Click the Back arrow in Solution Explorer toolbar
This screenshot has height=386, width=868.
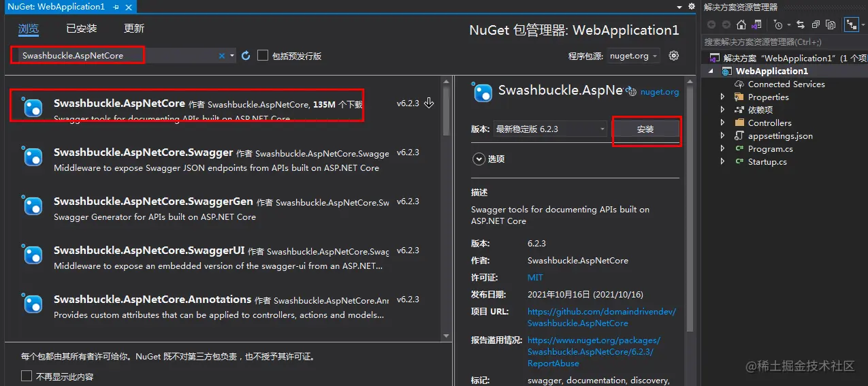(x=711, y=25)
